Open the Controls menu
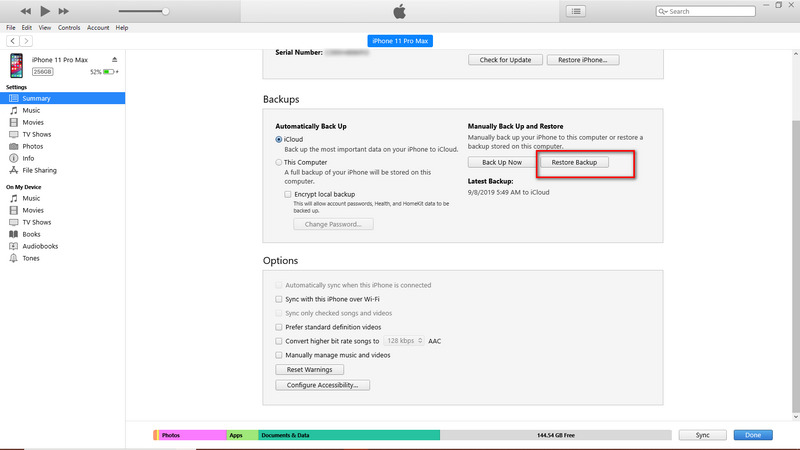Image resolution: width=800 pixels, height=450 pixels. pyautogui.click(x=69, y=28)
